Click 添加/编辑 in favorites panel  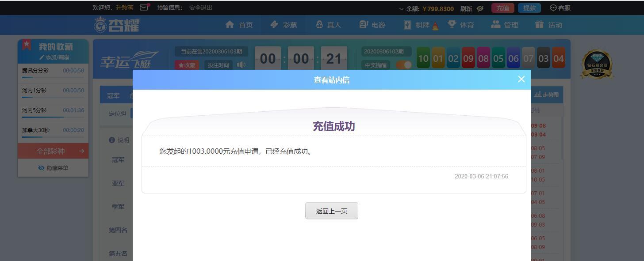tap(55, 57)
